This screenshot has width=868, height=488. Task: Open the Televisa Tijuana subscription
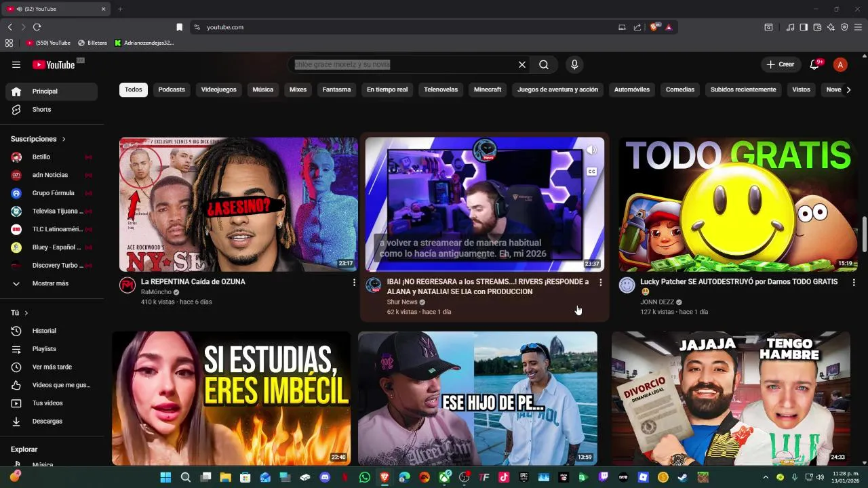[52, 211]
